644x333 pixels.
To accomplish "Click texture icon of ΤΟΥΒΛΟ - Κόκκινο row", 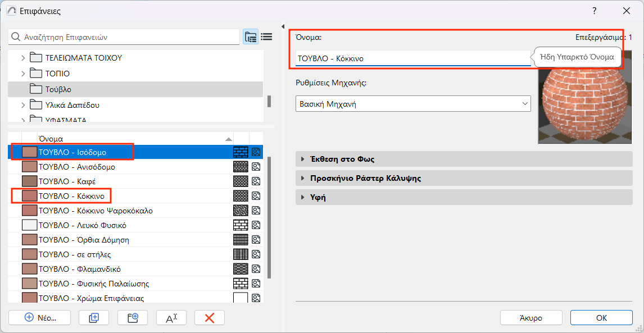I will 256,196.
